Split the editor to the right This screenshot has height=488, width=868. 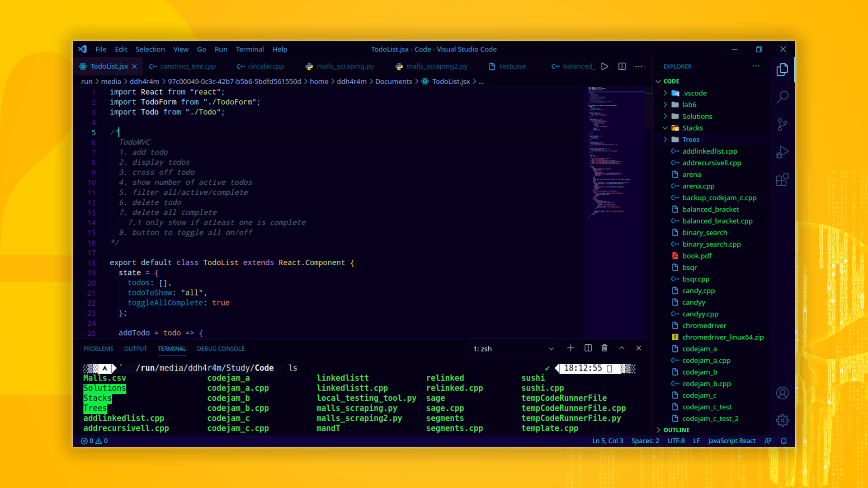(622, 66)
